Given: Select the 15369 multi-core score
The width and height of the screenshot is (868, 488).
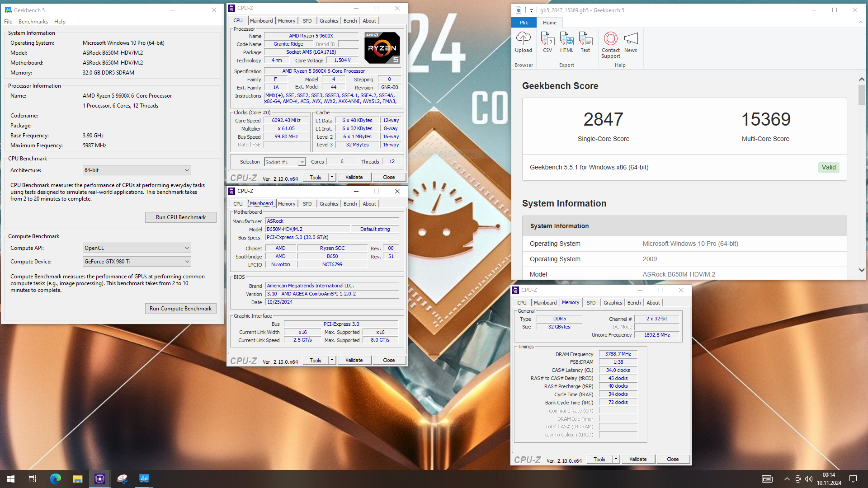Looking at the screenshot, I should pyautogui.click(x=766, y=119).
